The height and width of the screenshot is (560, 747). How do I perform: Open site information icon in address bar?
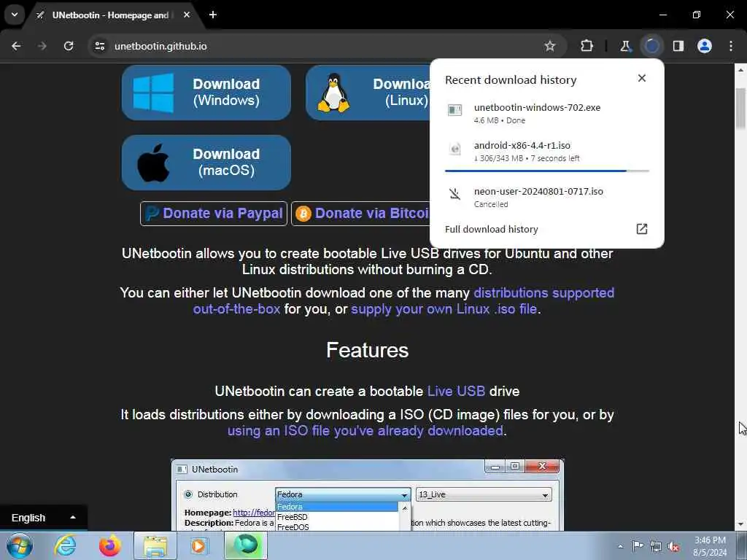(x=99, y=46)
